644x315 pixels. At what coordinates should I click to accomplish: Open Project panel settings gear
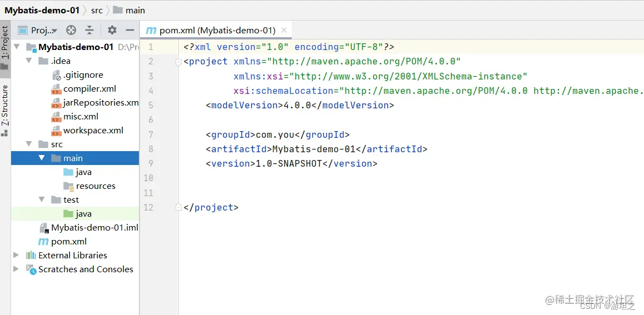tap(112, 30)
